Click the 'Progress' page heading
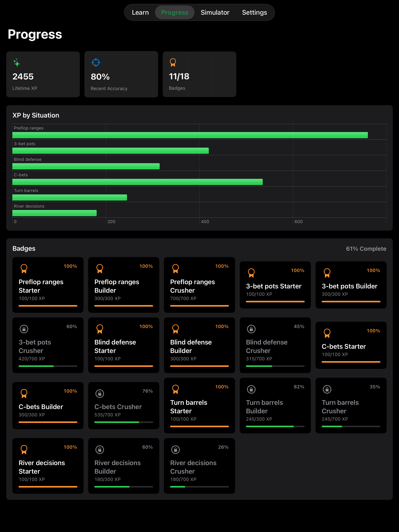 (x=35, y=34)
